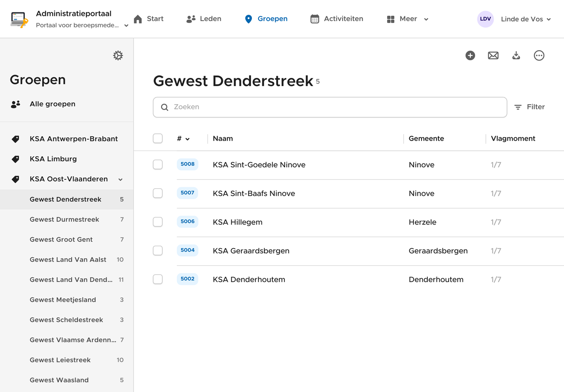Click the Zoeken search field
The width and height of the screenshot is (564, 392).
[x=330, y=107]
